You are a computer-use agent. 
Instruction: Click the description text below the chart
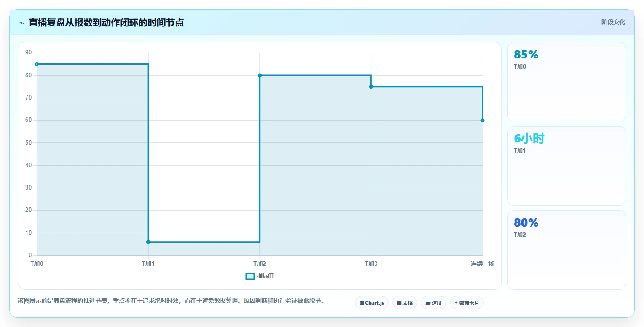[171, 301]
